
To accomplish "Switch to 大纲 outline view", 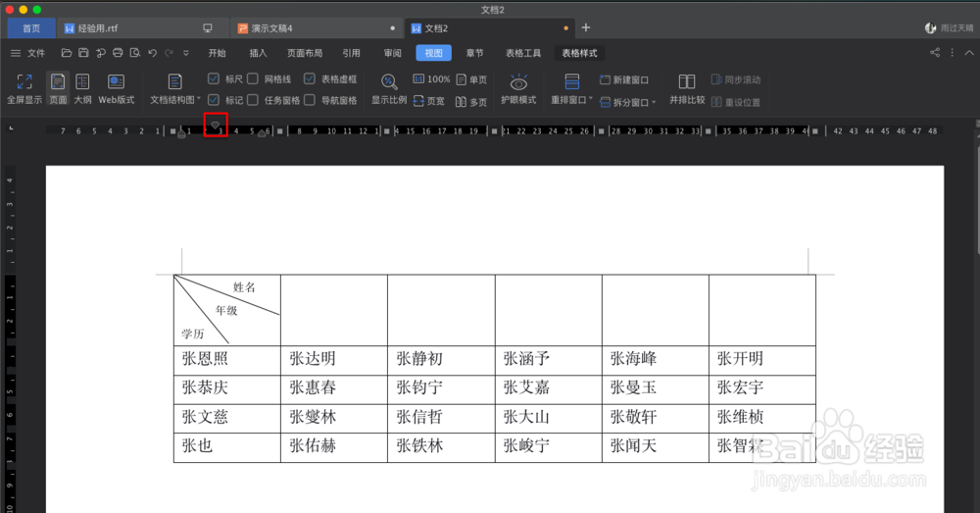I will [x=82, y=89].
